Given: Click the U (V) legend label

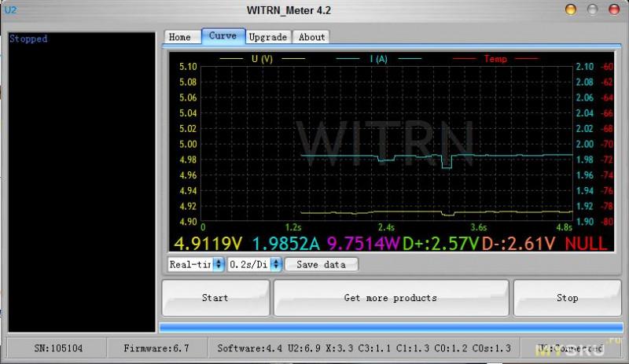Looking at the screenshot, I should point(262,59).
